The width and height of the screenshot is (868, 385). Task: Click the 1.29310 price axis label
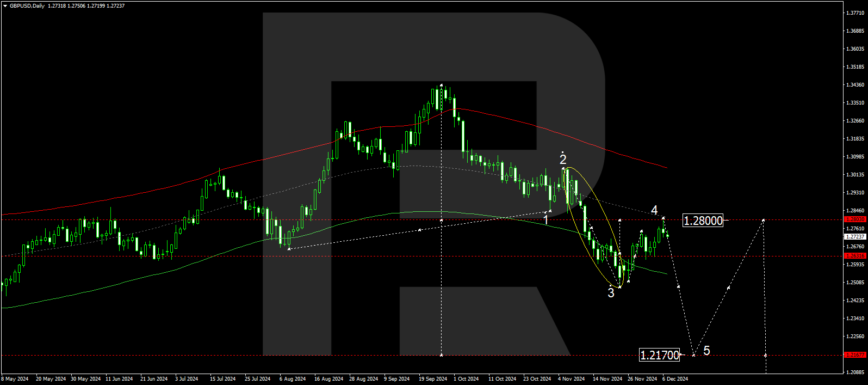(x=855, y=193)
